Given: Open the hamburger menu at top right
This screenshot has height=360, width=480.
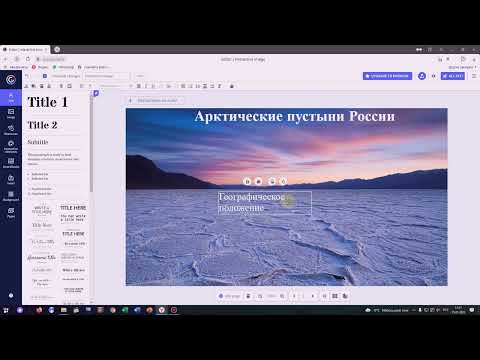Looking at the screenshot, I should [474, 76].
